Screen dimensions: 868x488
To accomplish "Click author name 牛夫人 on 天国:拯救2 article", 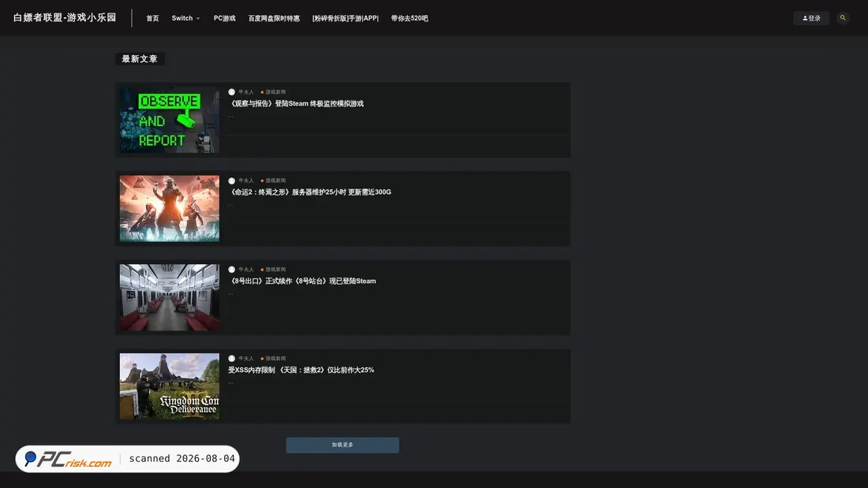I will (245, 359).
